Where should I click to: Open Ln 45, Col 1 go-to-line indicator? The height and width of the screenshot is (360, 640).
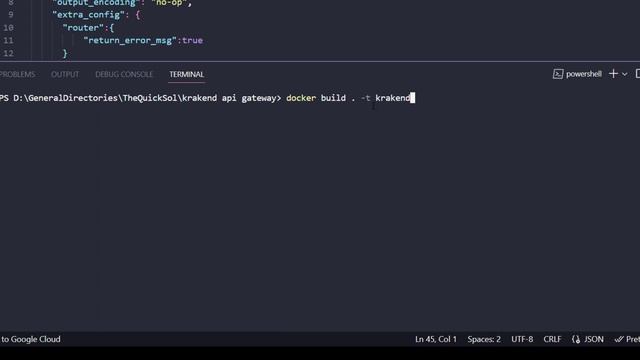436,339
